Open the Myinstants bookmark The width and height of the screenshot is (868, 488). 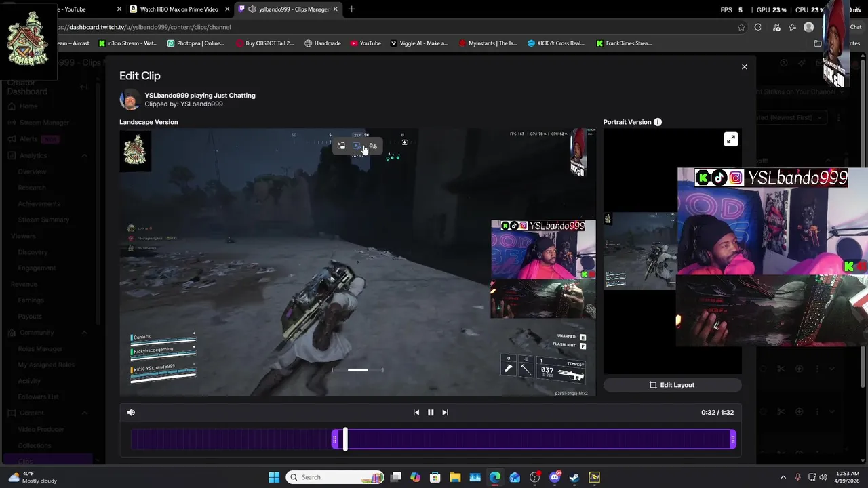click(x=488, y=43)
